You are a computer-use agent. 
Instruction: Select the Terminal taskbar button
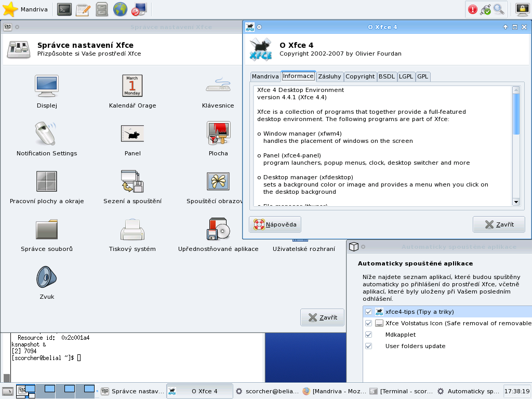coord(402,391)
